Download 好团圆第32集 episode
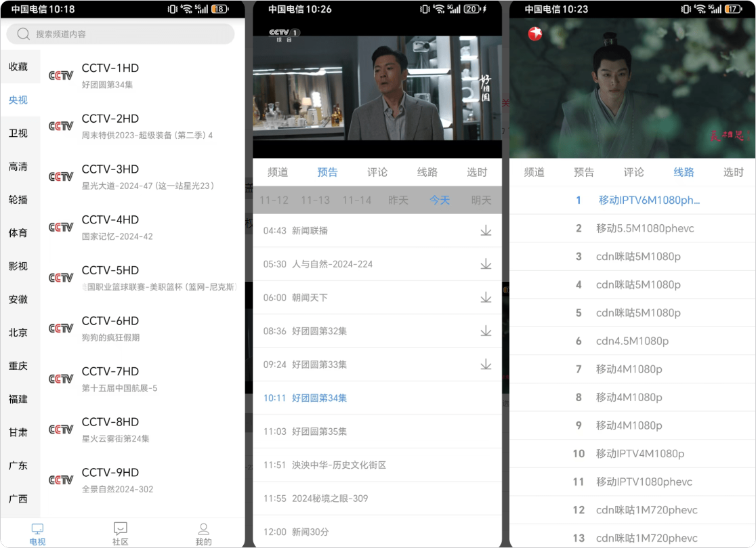This screenshot has height=548, width=756. click(x=486, y=331)
